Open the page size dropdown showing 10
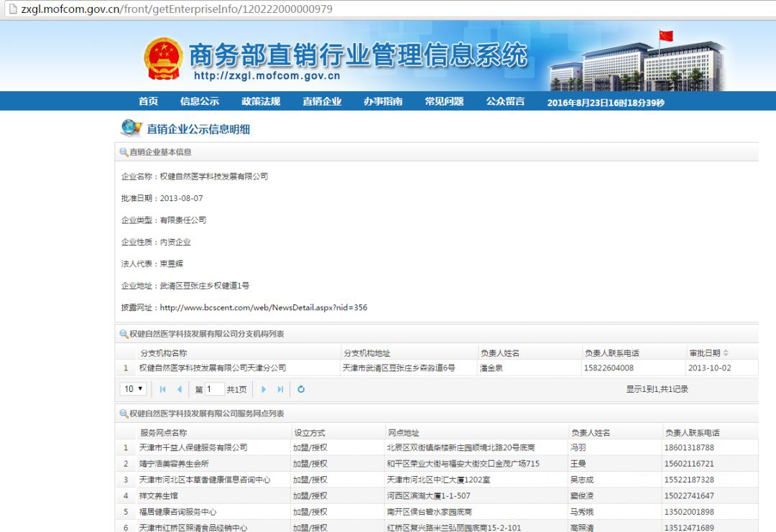The width and height of the screenshot is (776, 532). click(132, 388)
